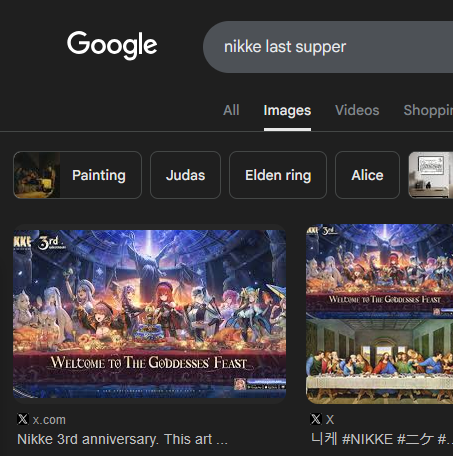
Task: Click the Google logo
Action: [x=112, y=45]
